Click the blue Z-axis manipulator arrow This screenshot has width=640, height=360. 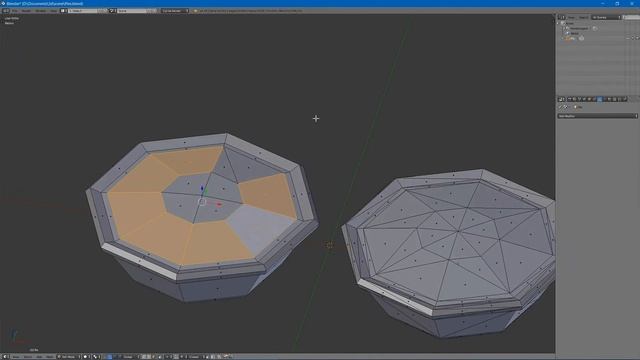(202, 188)
